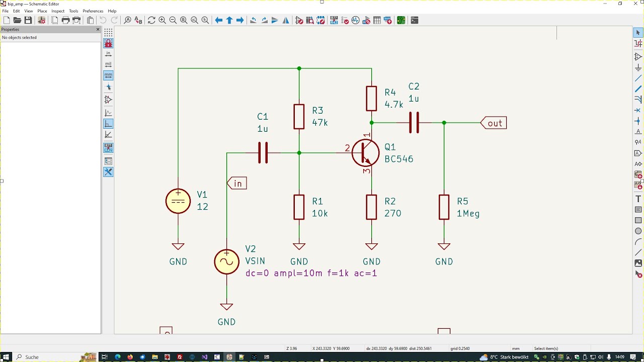Run the electrical rules checker
The width and height of the screenshot is (644, 362).
(345, 20)
